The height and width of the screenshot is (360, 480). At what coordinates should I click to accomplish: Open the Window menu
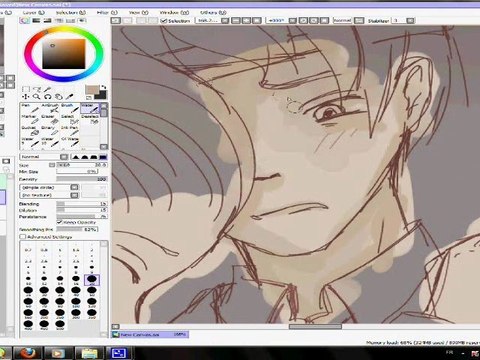tap(174, 12)
